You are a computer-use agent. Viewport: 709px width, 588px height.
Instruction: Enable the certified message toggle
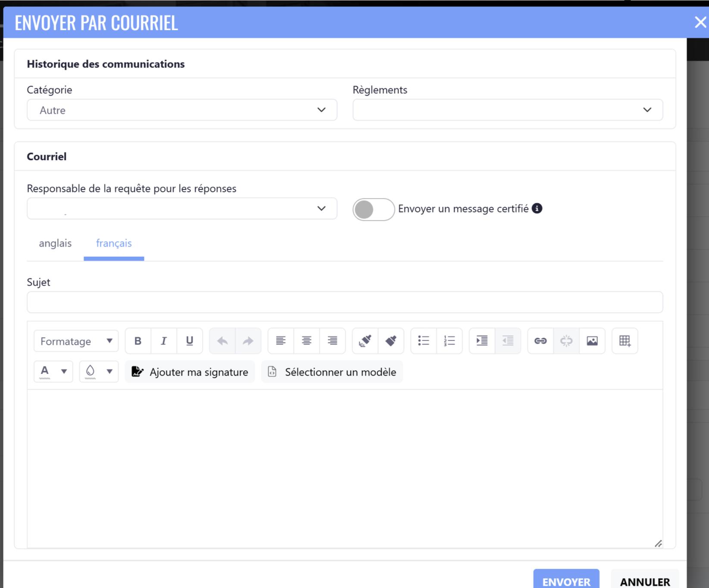pyautogui.click(x=374, y=209)
